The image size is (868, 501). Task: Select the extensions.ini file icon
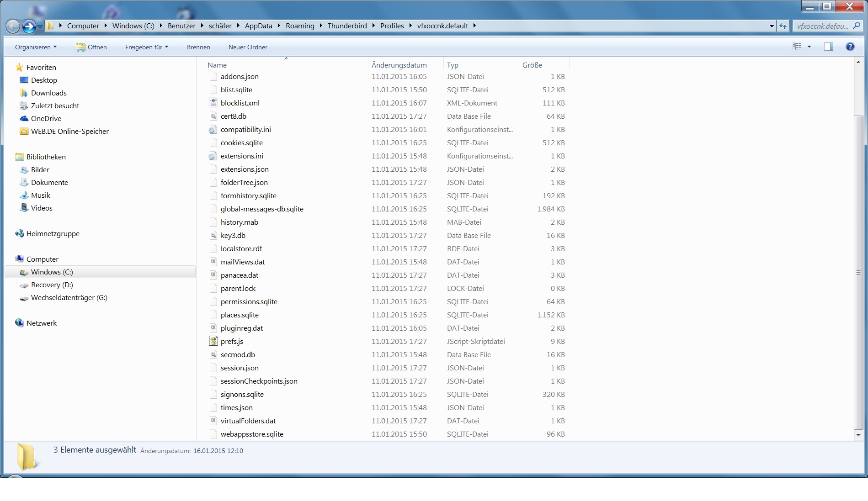[213, 156]
